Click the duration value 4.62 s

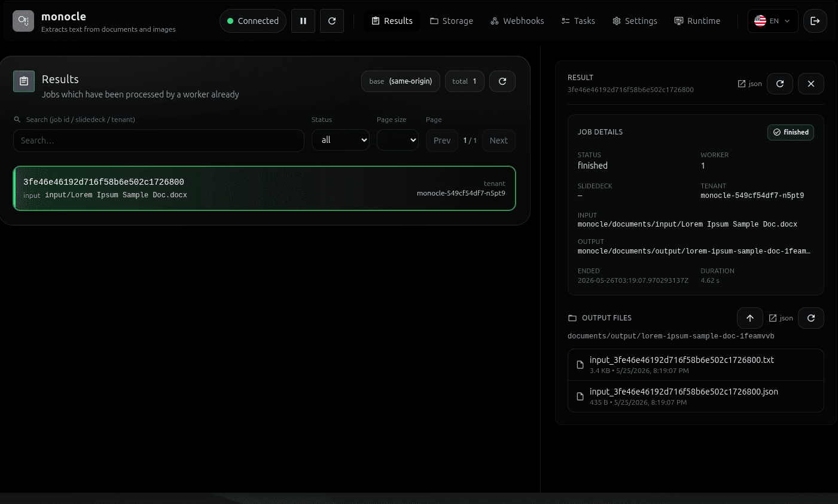pyautogui.click(x=710, y=280)
